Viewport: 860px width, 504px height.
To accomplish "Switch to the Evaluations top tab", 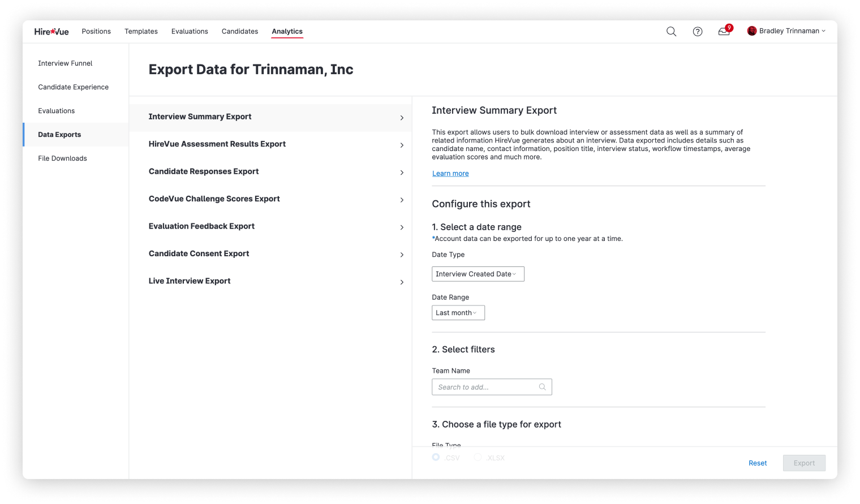I will 190,32.
